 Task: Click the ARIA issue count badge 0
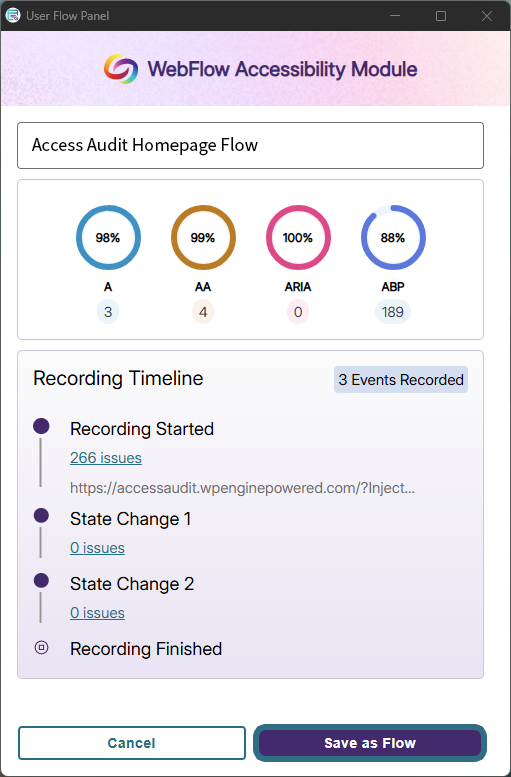(298, 312)
